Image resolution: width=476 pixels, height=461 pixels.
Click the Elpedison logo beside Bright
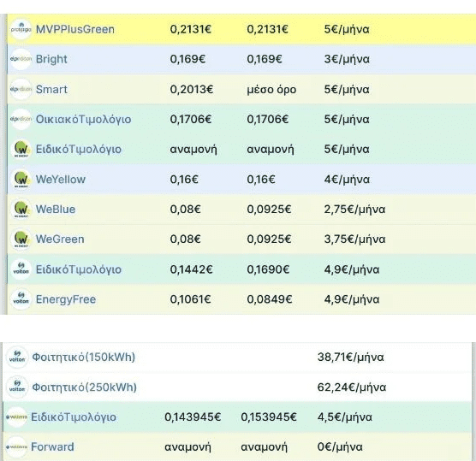point(21,59)
